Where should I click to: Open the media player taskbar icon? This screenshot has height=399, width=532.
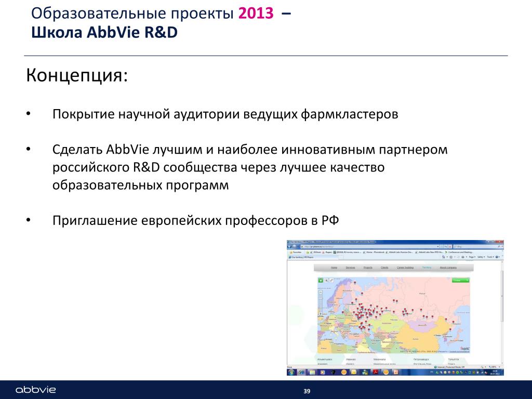click(322, 372)
